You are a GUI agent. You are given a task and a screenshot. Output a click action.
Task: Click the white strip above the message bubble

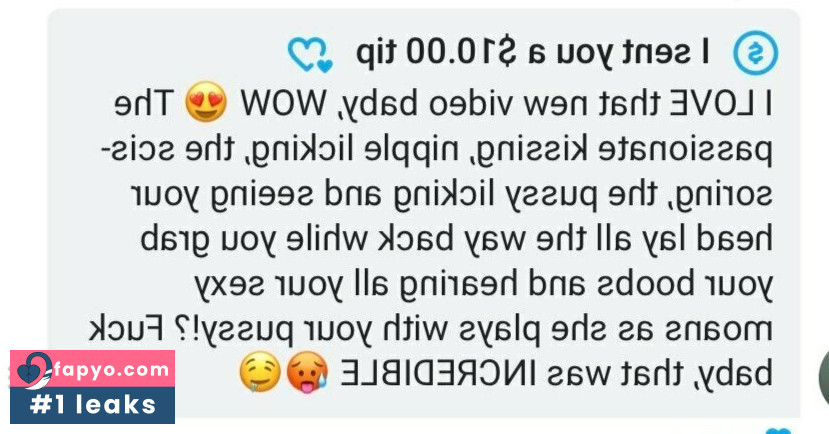(414, 4)
